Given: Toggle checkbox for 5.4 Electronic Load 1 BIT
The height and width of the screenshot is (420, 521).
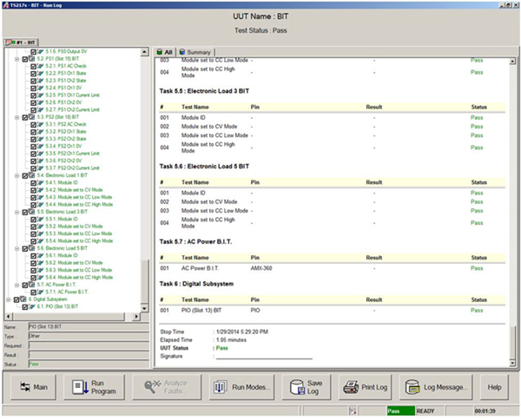Looking at the screenshot, I should click(x=26, y=176).
